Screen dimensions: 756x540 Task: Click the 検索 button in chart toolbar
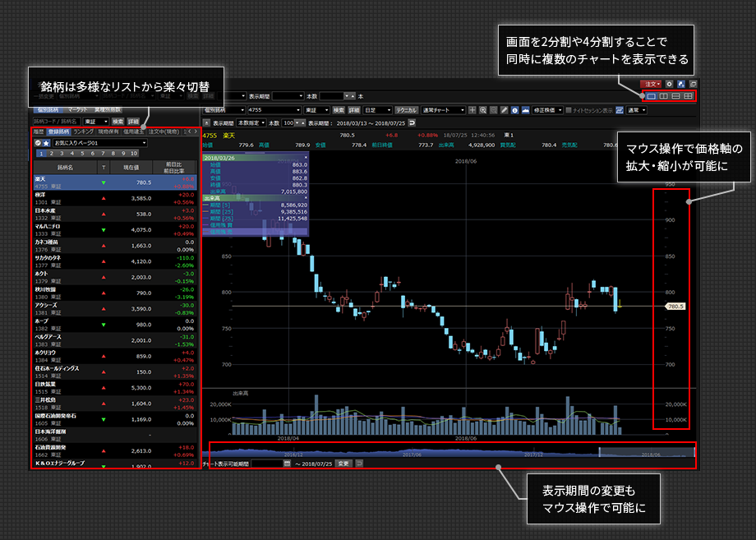[339, 110]
